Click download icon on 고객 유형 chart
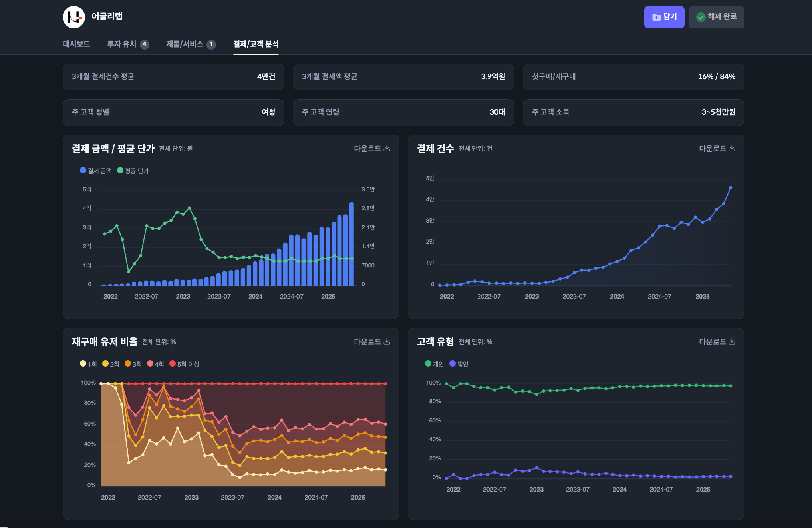 click(x=732, y=341)
